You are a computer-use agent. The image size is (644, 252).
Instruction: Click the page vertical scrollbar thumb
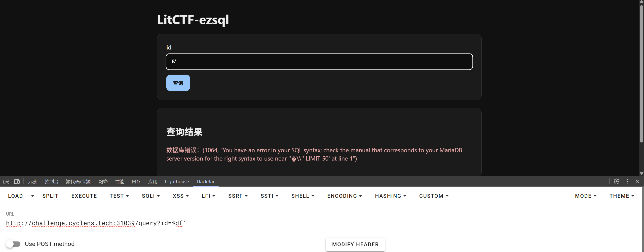641,73
